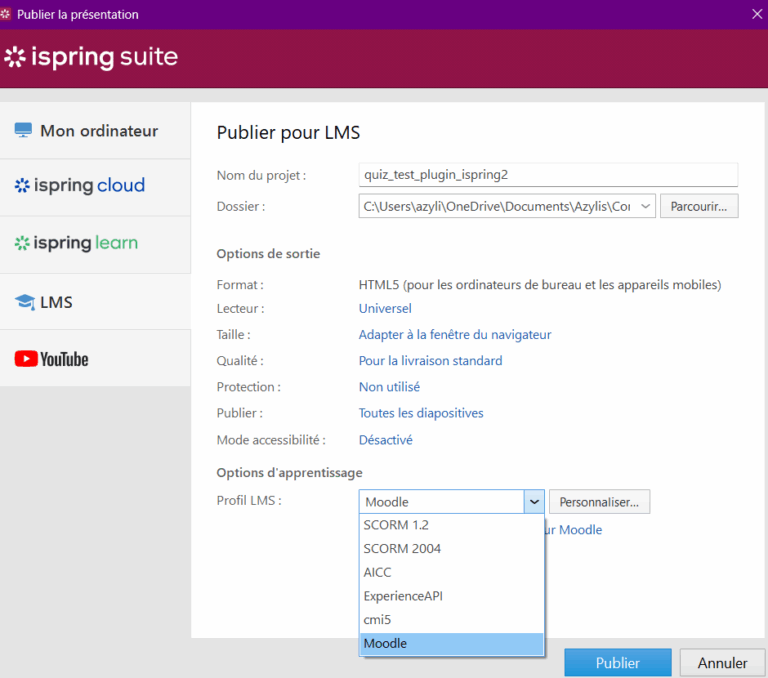Click the Options de sortie heading
The image size is (768, 678).
click(x=268, y=254)
